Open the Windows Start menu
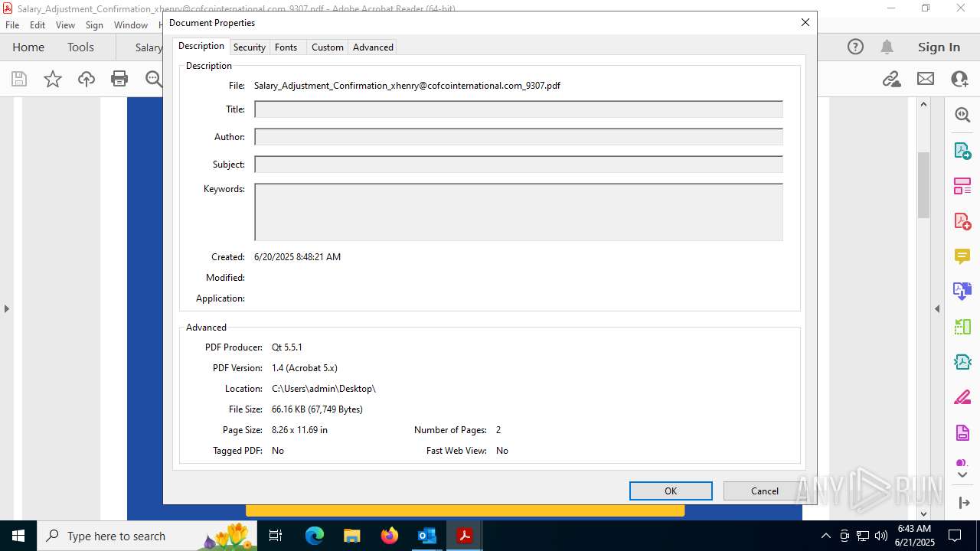The height and width of the screenshot is (551, 980). tap(18, 536)
